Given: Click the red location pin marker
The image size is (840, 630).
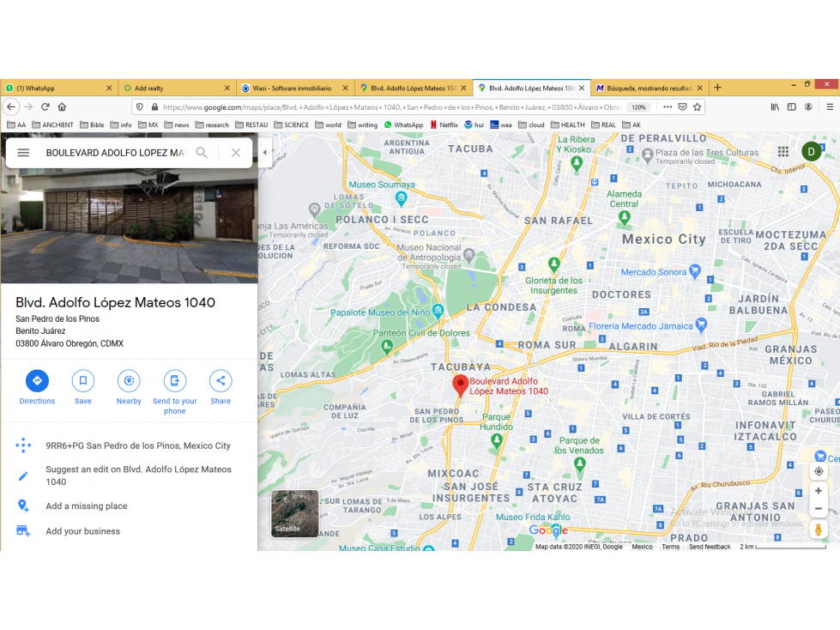Looking at the screenshot, I should [x=460, y=385].
